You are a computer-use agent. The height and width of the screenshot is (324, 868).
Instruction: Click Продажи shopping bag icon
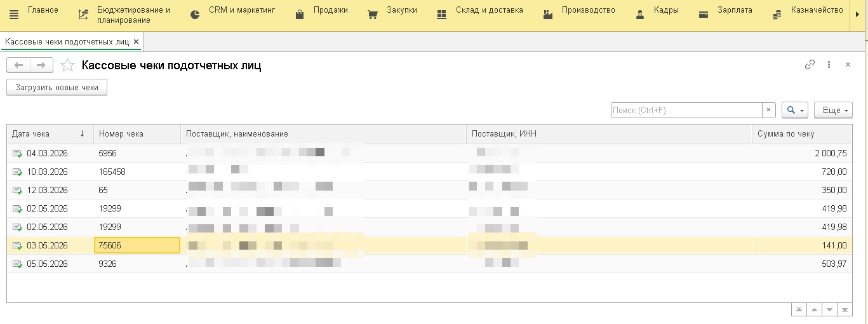tap(300, 15)
